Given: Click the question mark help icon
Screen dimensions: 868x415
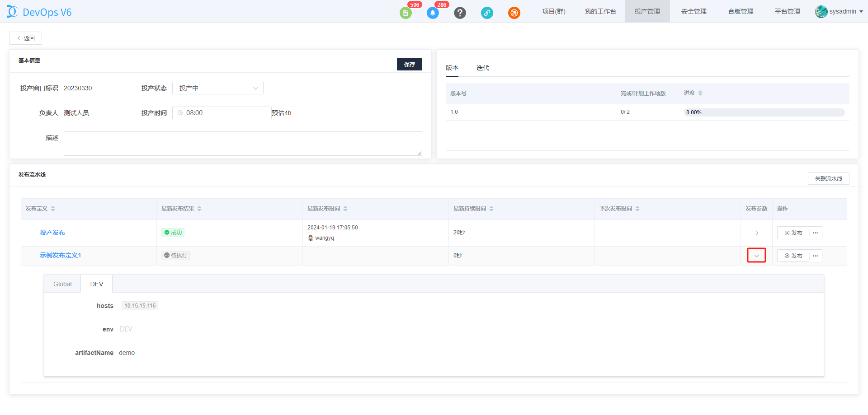Looking at the screenshot, I should pos(460,13).
